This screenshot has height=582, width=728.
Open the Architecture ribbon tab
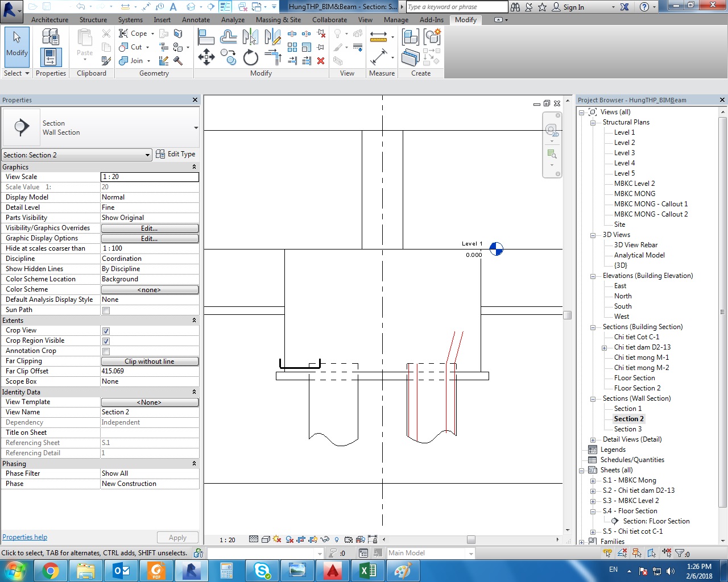point(49,19)
